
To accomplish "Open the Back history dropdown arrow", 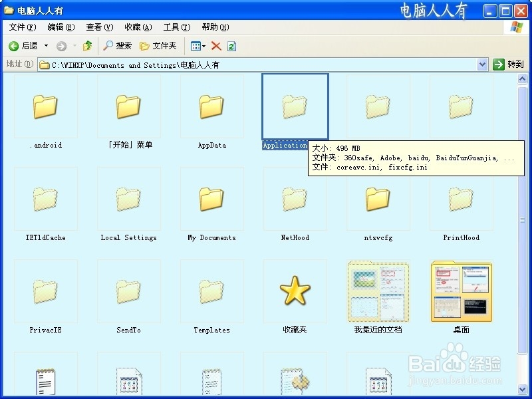I will click(x=46, y=45).
